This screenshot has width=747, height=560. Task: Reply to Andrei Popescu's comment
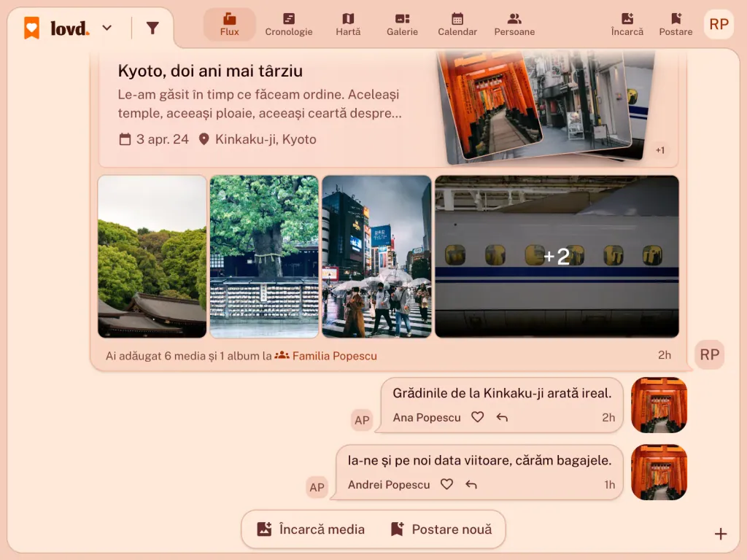point(471,485)
